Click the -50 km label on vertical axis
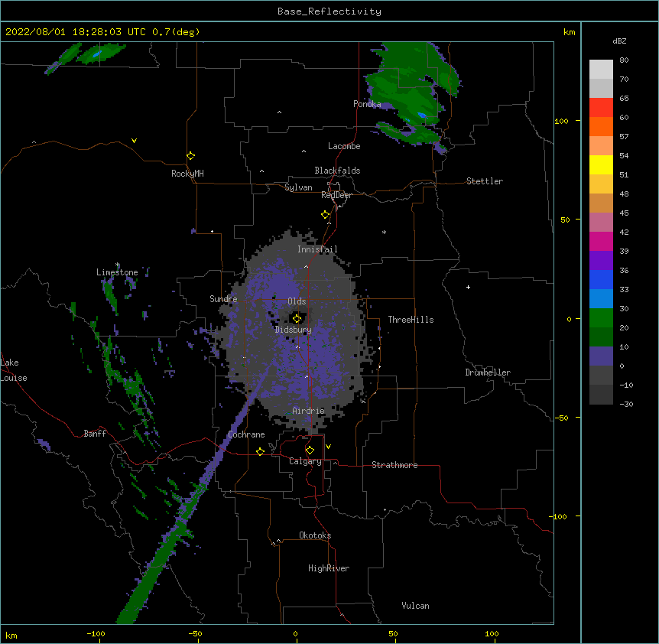The height and width of the screenshot is (644, 659). point(561,418)
